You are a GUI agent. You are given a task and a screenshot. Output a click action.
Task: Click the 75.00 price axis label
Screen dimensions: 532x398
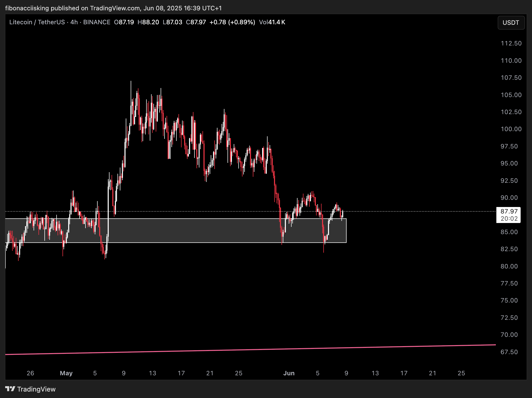pos(509,300)
